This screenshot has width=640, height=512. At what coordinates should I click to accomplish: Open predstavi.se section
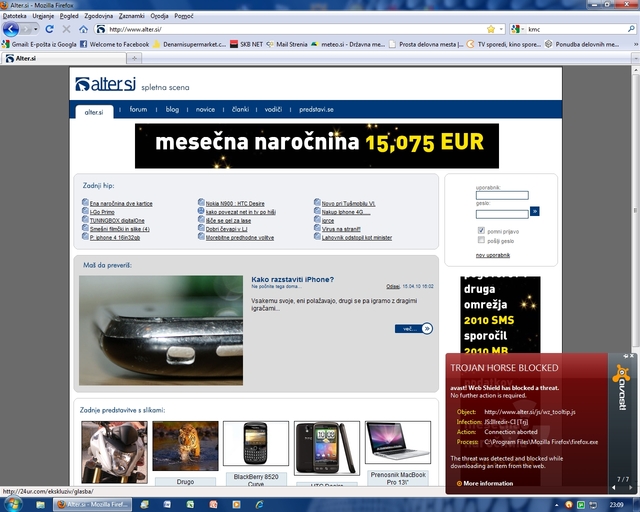(316, 109)
